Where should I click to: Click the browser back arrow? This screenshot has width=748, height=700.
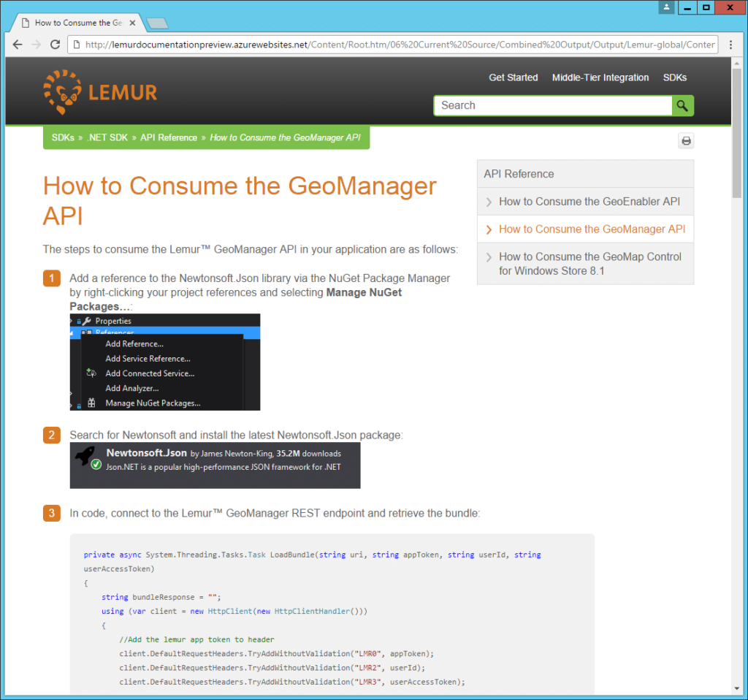pos(18,45)
